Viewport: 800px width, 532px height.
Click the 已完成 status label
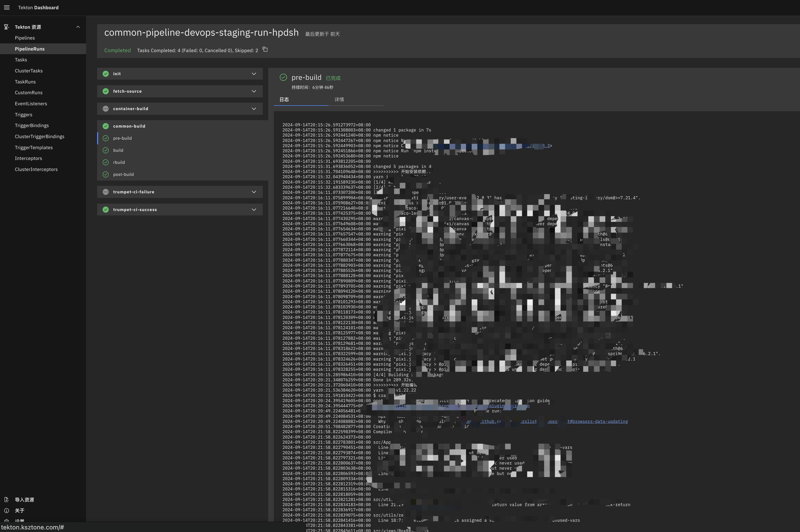pos(333,78)
